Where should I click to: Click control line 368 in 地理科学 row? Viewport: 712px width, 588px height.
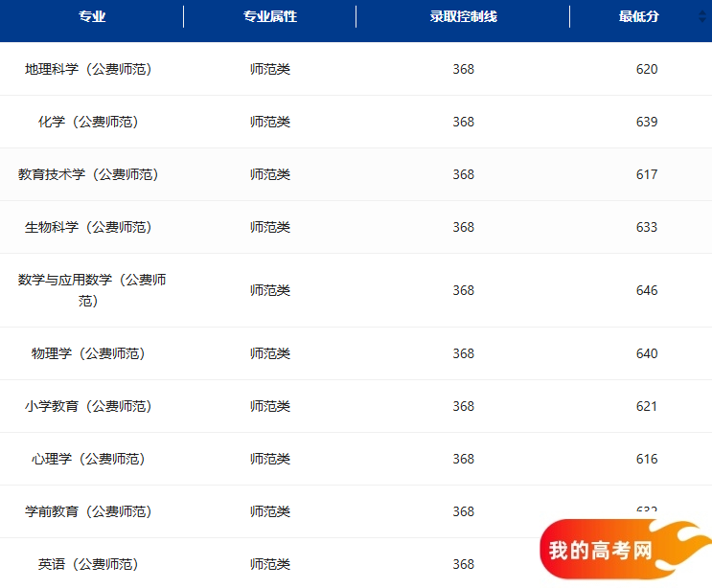[463, 69]
